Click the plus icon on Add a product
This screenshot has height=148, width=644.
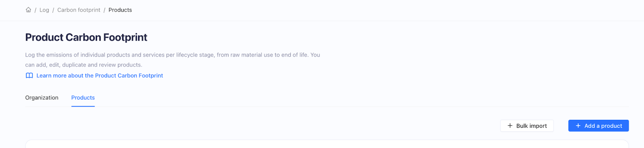(x=578, y=126)
